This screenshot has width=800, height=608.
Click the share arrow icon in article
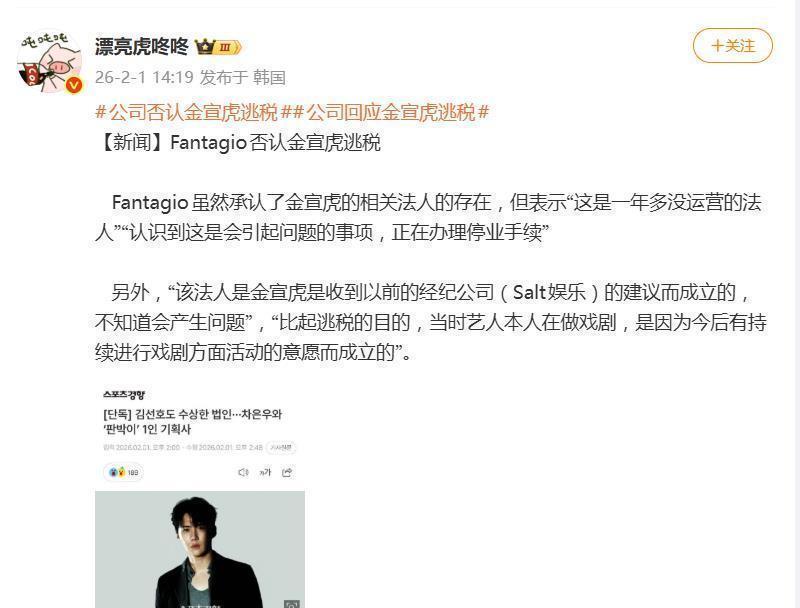(287, 472)
